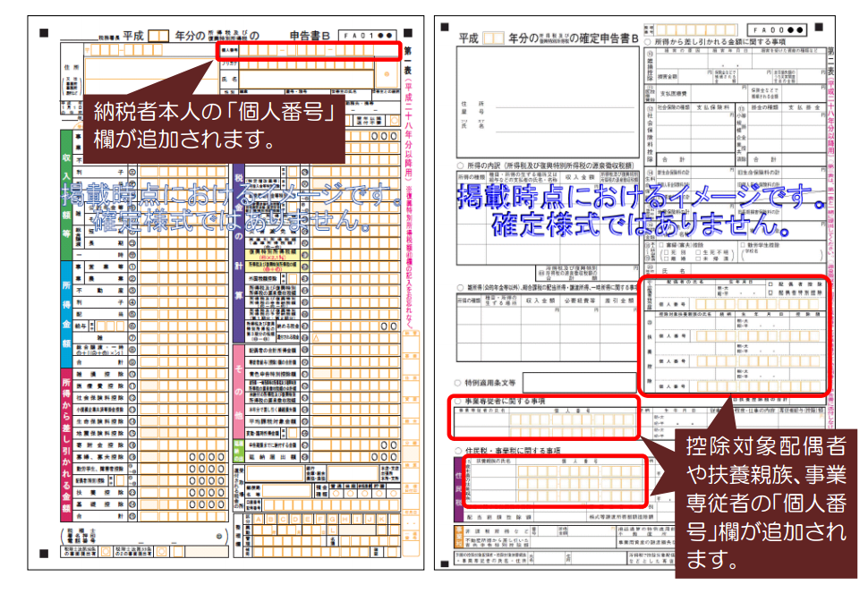The width and height of the screenshot is (868, 593).
Task: Click the 住所 屋号 氏名 box on the second form
Action: 547,102
